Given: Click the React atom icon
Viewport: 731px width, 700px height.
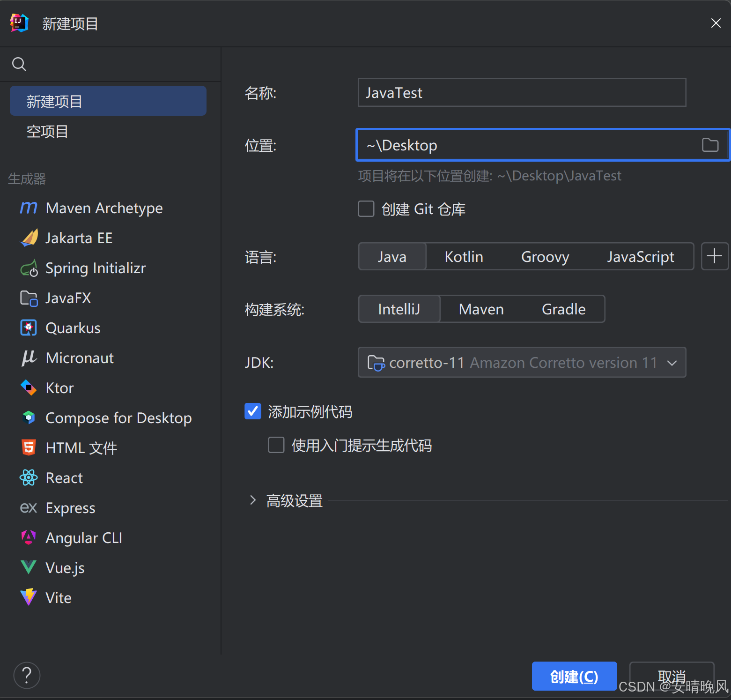Looking at the screenshot, I should (29, 477).
